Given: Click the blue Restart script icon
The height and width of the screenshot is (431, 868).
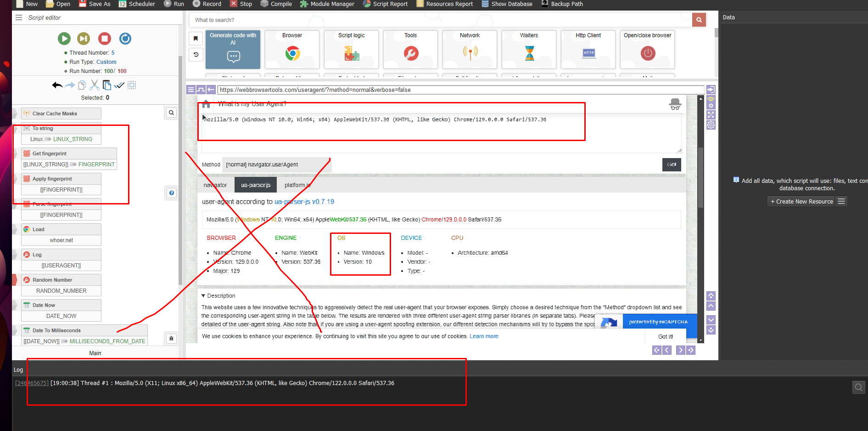Looking at the screenshot, I should (x=125, y=39).
